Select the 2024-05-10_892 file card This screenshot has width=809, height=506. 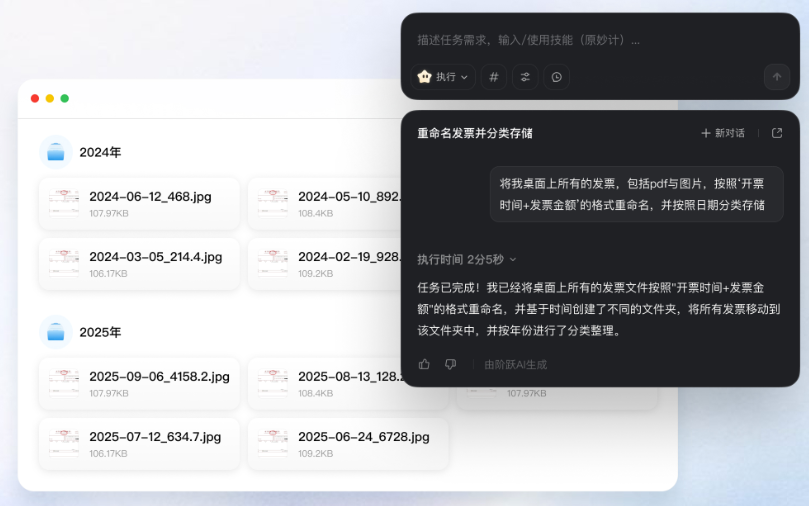(x=325, y=204)
